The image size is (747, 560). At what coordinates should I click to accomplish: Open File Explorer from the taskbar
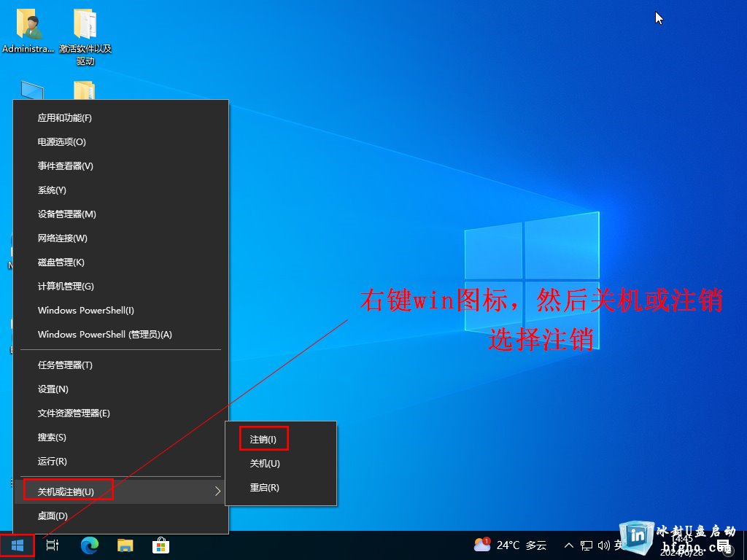click(x=125, y=545)
